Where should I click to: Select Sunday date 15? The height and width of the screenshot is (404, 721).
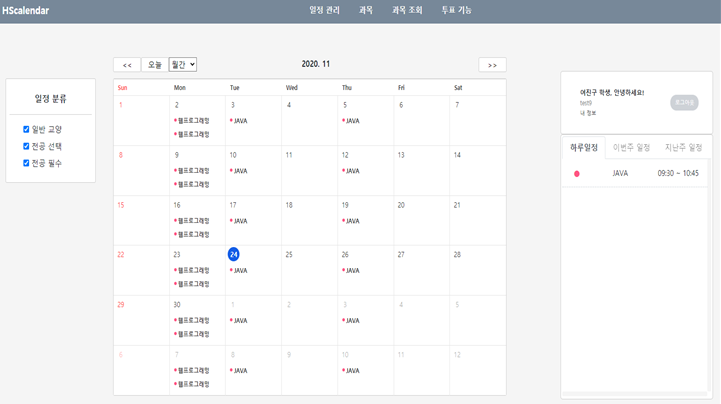(121, 205)
